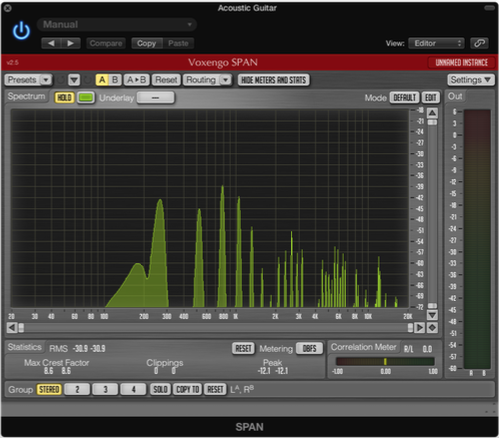This screenshot has height=438, width=499.
Task: Click Hide Meters and Stats button
Action: 273,80
